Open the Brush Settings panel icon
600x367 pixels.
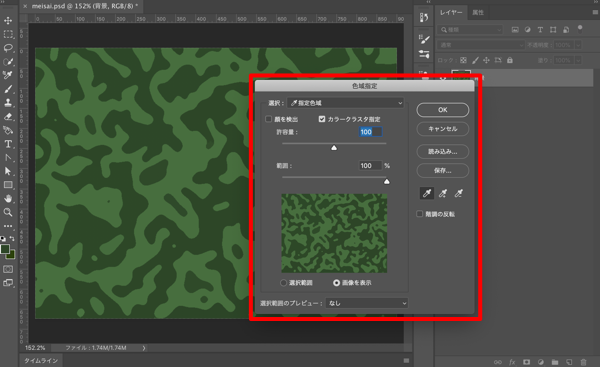tap(424, 39)
